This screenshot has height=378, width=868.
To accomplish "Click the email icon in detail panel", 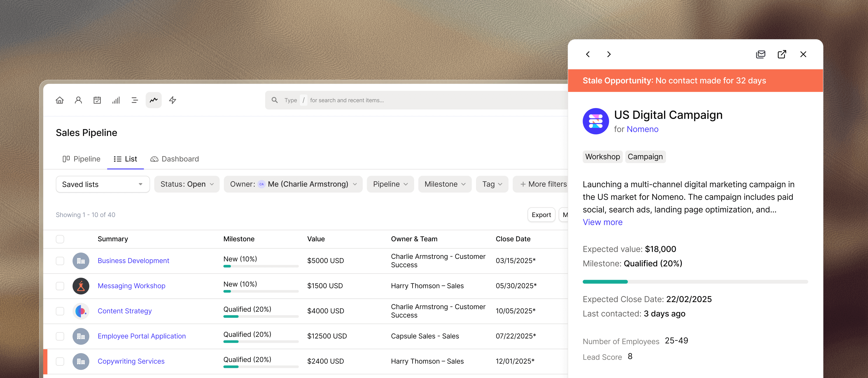I will click(x=760, y=54).
